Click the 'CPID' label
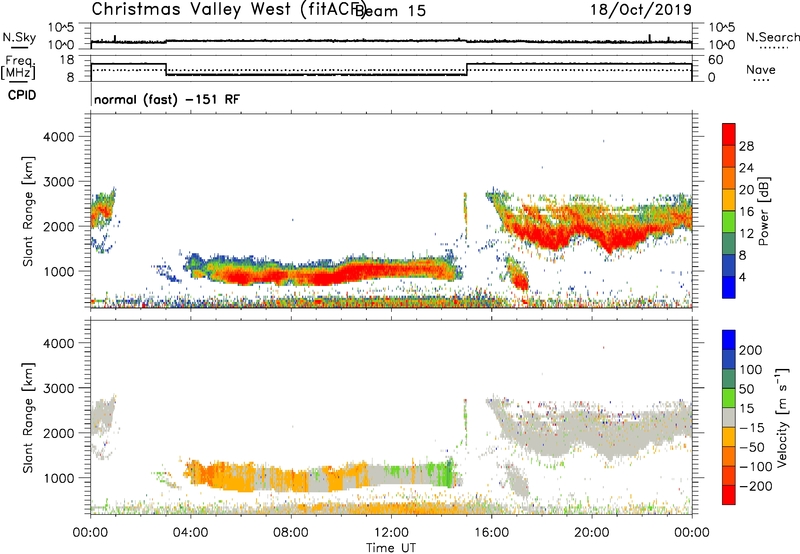 [x=22, y=95]
